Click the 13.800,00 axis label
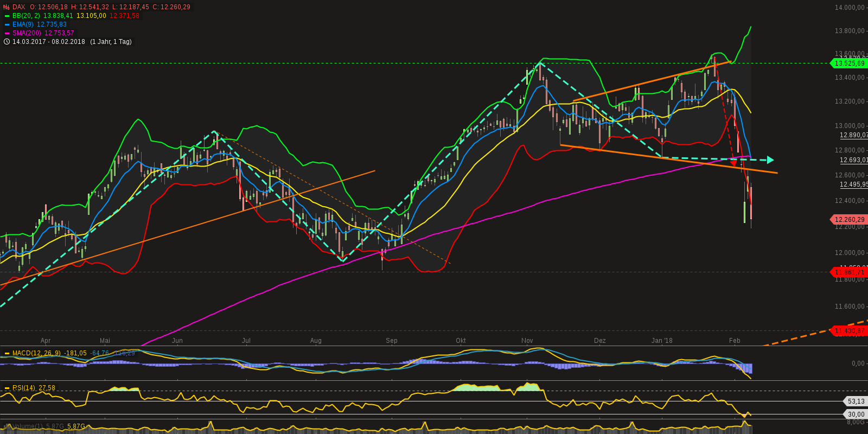Screen dimensions: 868x434 [850, 31]
